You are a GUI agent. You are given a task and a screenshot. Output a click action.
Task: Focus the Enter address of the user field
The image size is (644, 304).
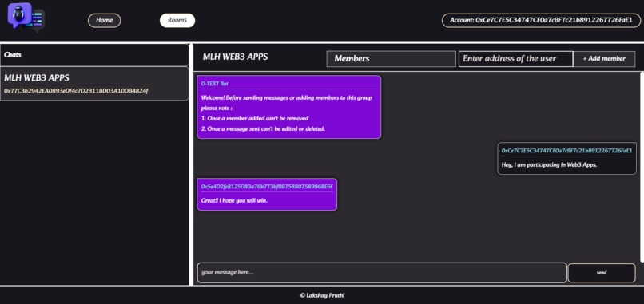515,59
